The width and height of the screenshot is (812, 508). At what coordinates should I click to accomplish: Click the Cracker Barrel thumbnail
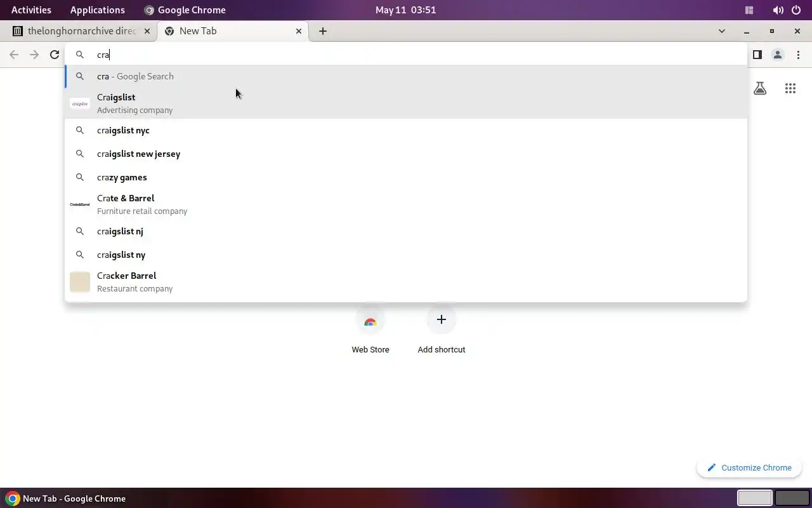(79, 282)
